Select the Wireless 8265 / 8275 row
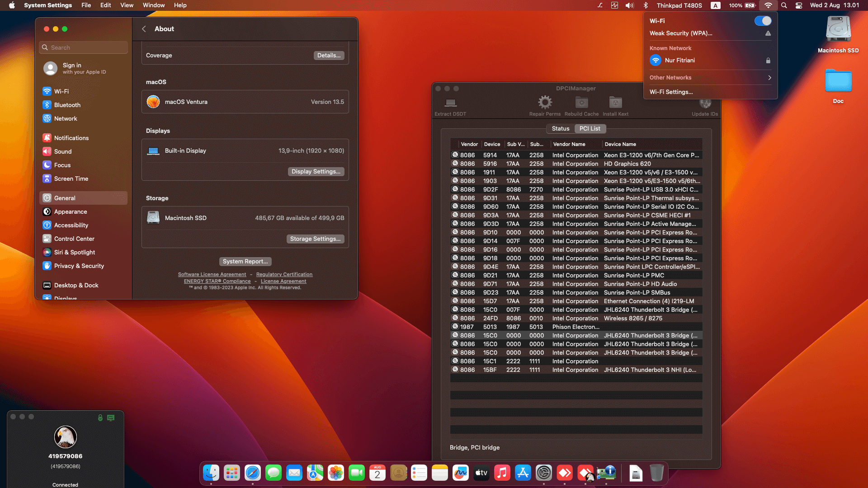Image resolution: width=868 pixels, height=488 pixels. click(633, 318)
